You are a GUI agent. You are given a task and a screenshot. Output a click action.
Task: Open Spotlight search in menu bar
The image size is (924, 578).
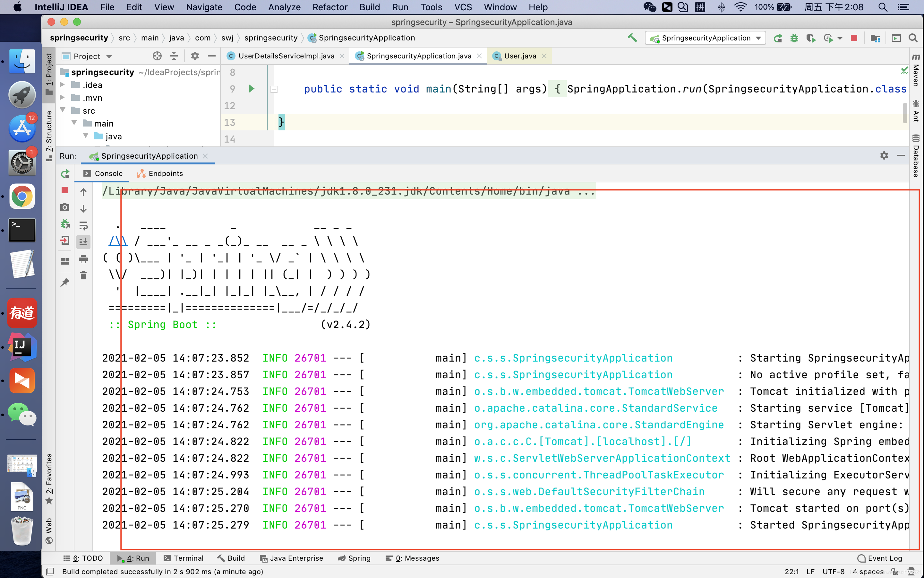click(x=883, y=7)
